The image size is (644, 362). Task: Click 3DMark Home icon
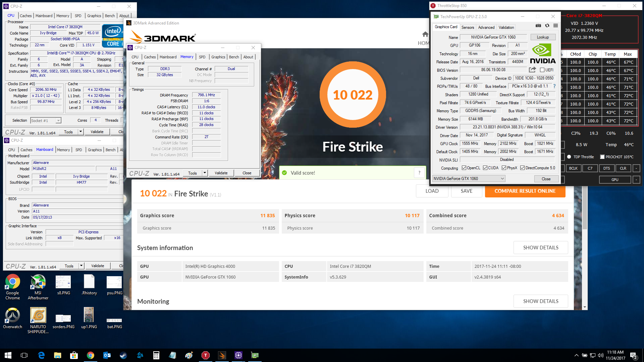click(425, 35)
